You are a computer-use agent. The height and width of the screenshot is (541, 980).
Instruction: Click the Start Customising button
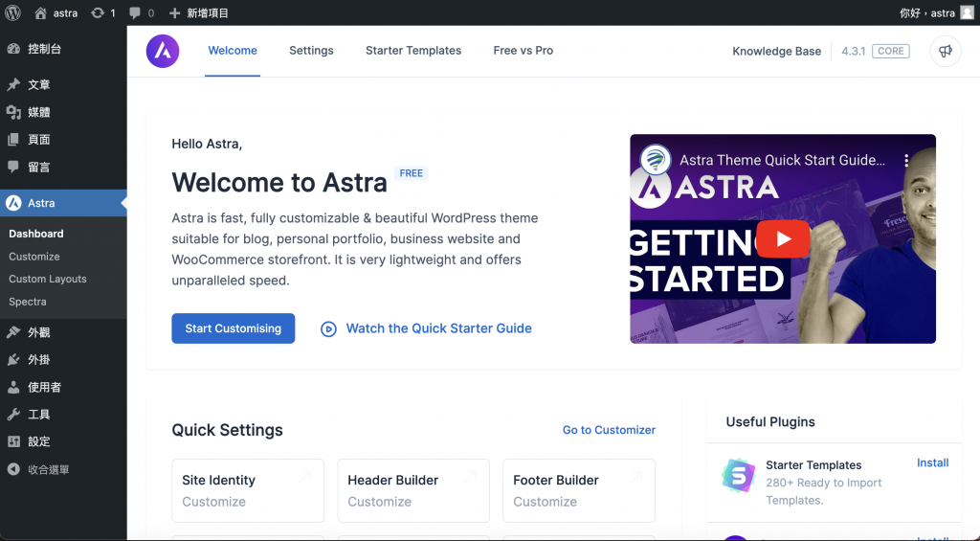(x=234, y=328)
